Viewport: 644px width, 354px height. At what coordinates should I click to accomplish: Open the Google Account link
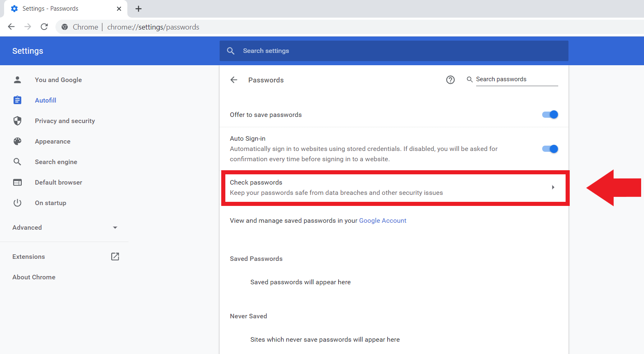383,220
